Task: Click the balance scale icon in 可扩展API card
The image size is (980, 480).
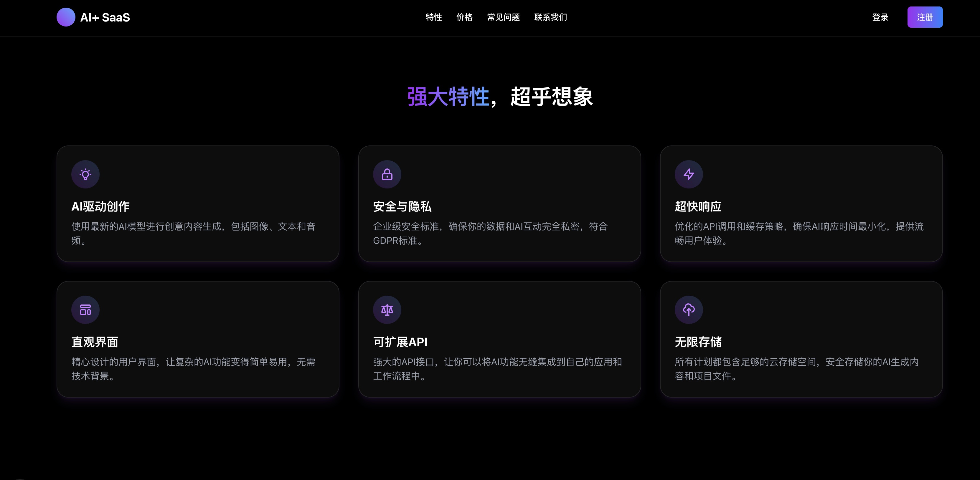Action: pyautogui.click(x=387, y=309)
